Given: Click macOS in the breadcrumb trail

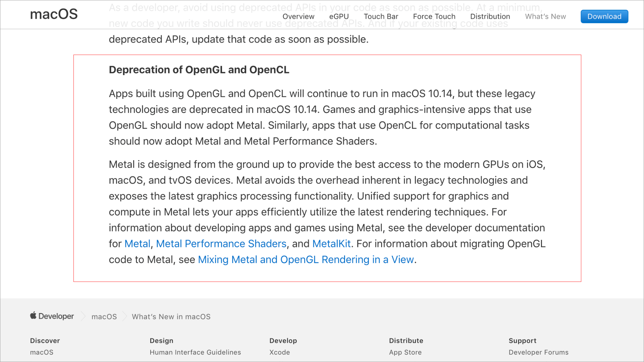Looking at the screenshot, I should (x=104, y=317).
